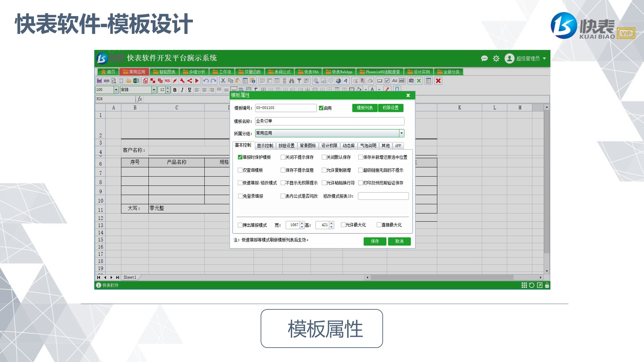Enable 免登录填报 checkbox
Image resolution: width=644 pixels, height=362 pixels.
click(x=240, y=196)
